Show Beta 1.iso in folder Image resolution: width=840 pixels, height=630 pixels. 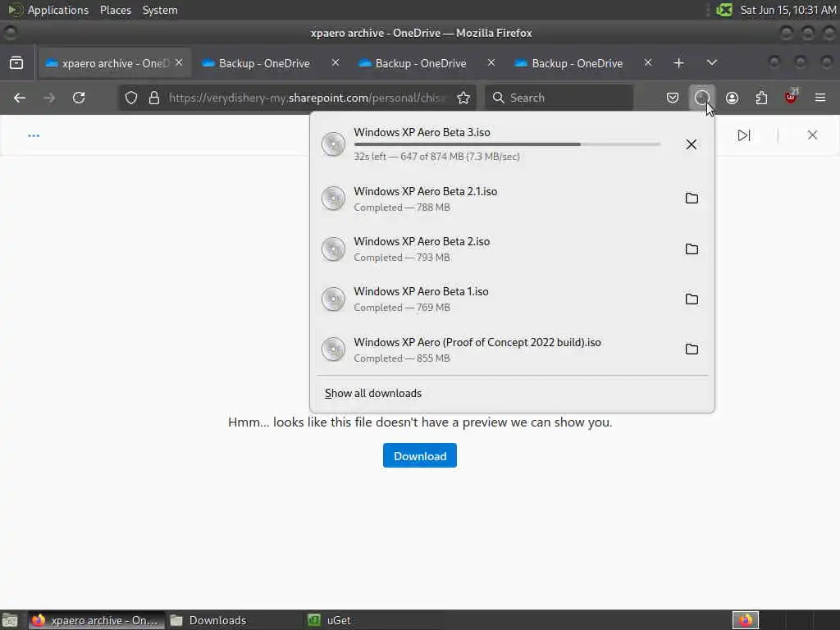click(692, 299)
